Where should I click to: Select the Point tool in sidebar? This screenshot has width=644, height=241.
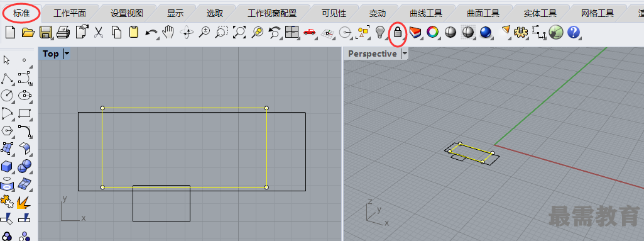(x=25, y=60)
